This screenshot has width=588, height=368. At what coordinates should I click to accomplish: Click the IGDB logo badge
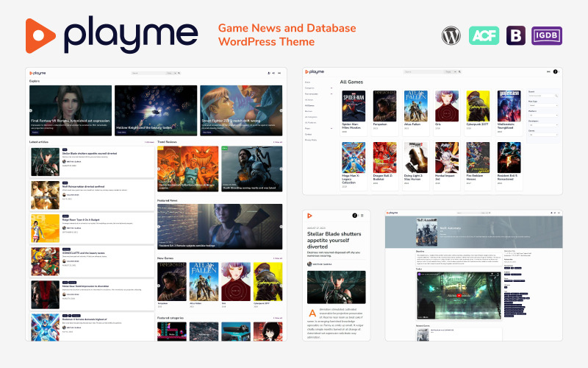point(549,35)
